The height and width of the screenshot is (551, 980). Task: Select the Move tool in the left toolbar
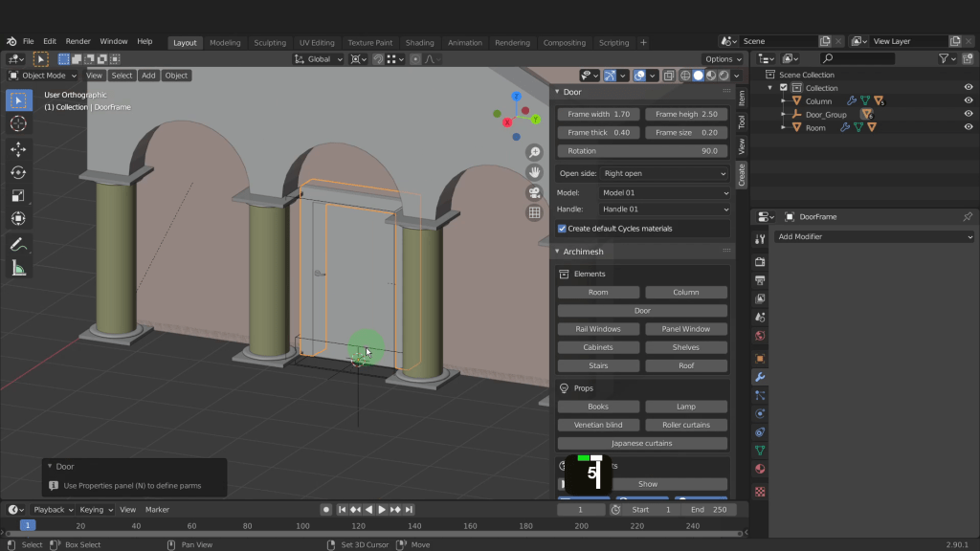click(x=18, y=148)
